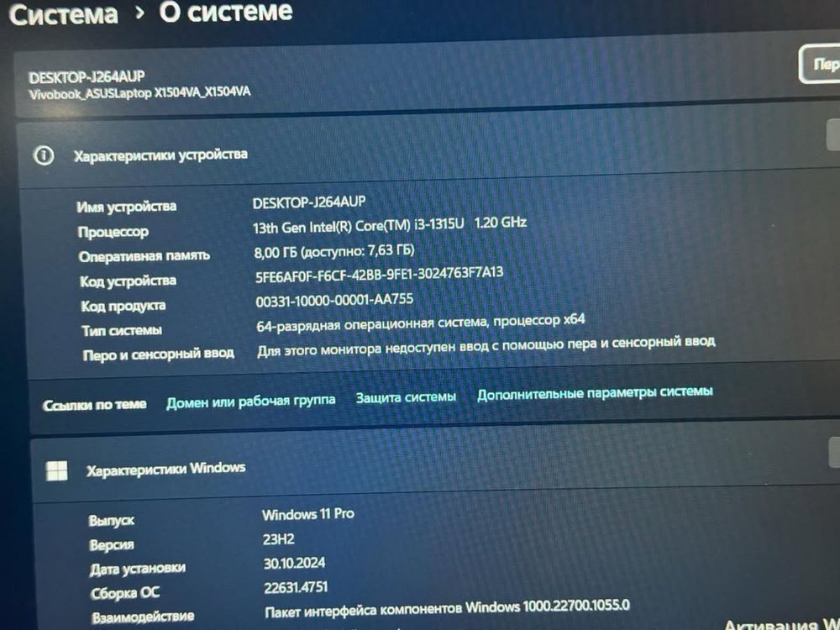This screenshot has height=630, width=840.
Task: Select the 64-разрядная операционная система value
Action: [x=421, y=323]
